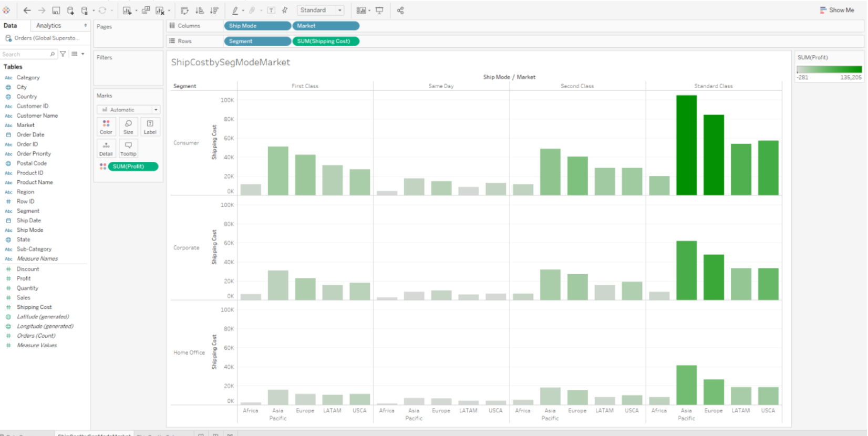Screen dimensions: 868x436
Task: Click the Save icon in toolbar
Action: coord(56,11)
